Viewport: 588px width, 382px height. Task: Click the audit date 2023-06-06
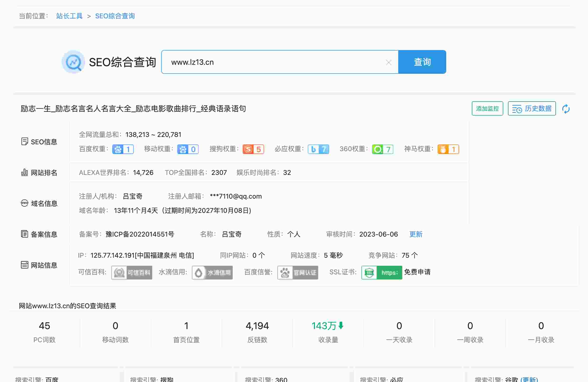379,234
